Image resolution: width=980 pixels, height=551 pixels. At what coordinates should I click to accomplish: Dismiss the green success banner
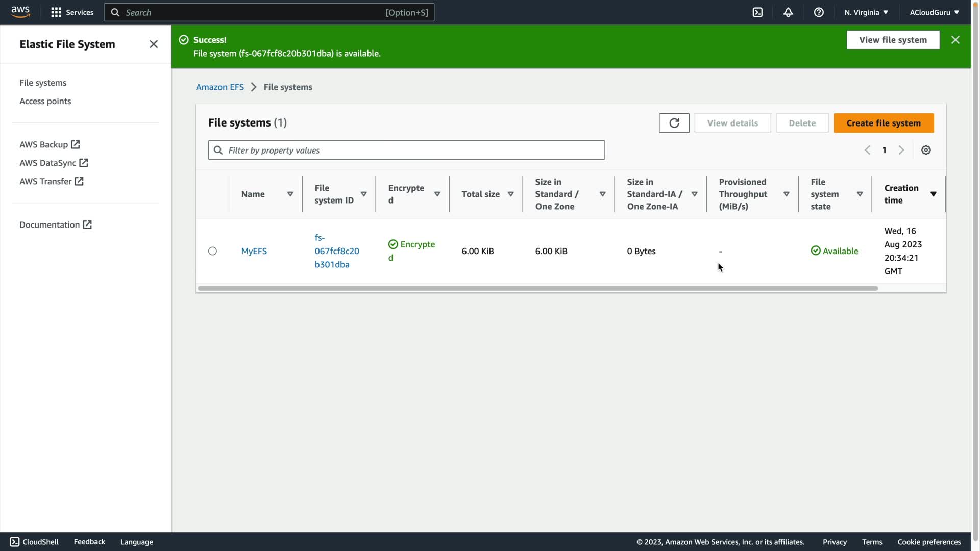tap(955, 40)
